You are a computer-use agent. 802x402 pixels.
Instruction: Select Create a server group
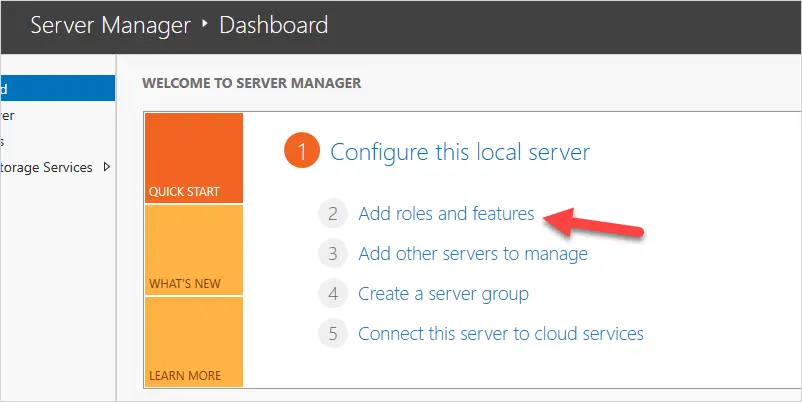[x=443, y=294]
